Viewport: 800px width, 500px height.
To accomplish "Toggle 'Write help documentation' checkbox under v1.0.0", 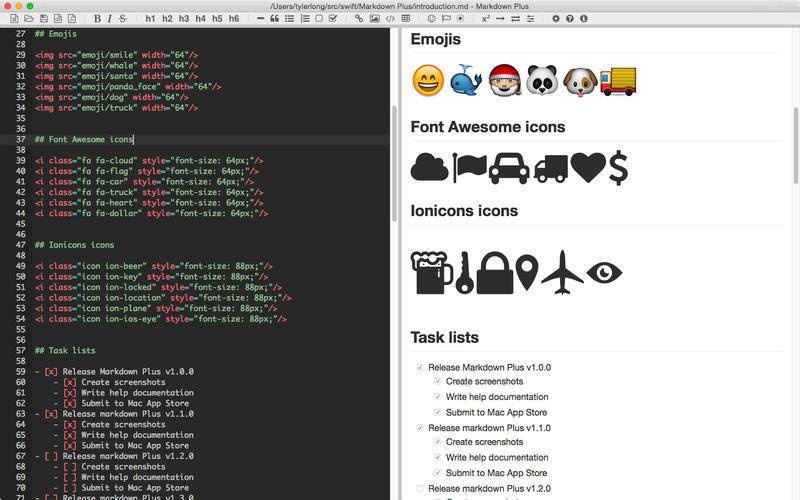I will tap(437, 396).
